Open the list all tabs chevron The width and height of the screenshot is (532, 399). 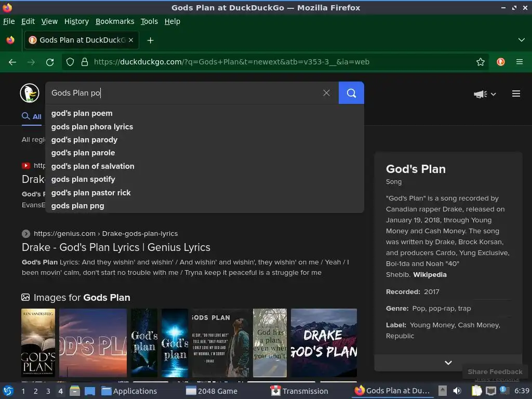tap(521, 40)
